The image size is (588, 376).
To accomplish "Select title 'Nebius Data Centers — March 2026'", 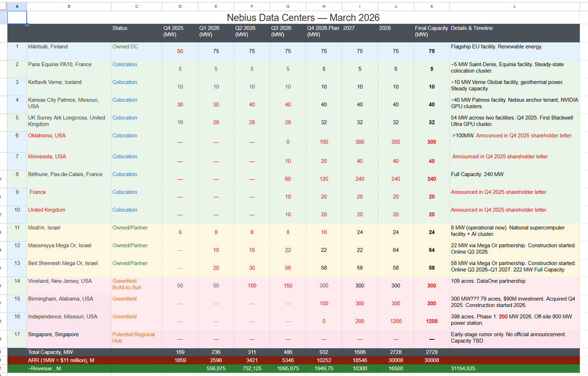I will (303, 17).
